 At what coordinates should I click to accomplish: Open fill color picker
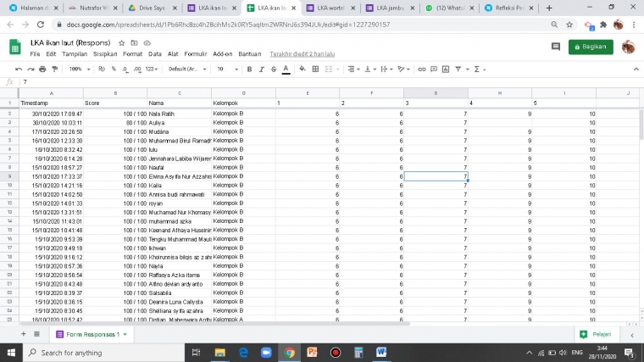(x=303, y=69)
